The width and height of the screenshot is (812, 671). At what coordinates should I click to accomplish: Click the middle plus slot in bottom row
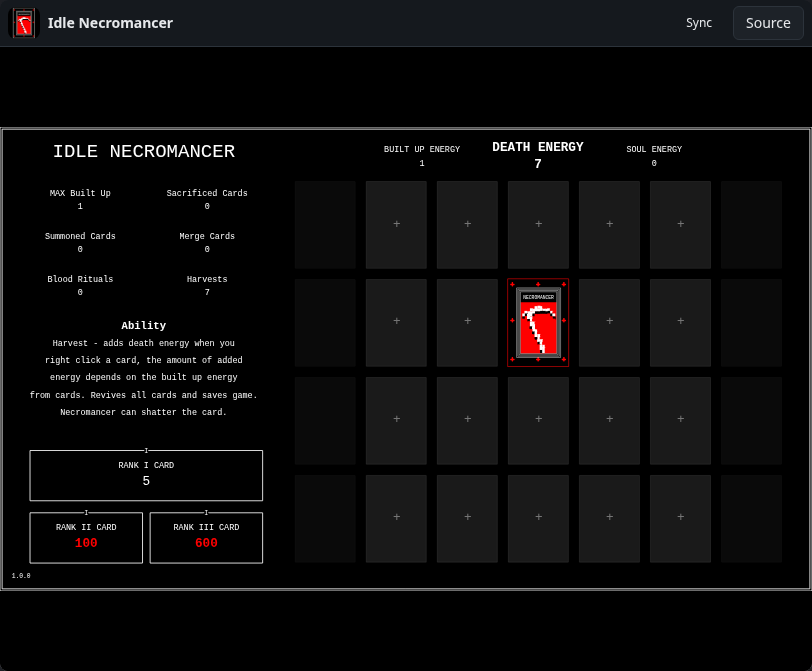(x=538, y=518)
